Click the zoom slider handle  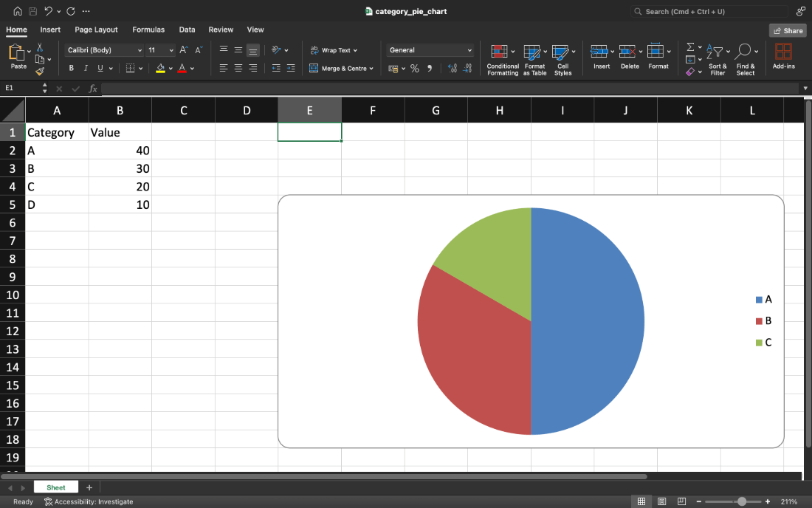click(x=742, y=501)
